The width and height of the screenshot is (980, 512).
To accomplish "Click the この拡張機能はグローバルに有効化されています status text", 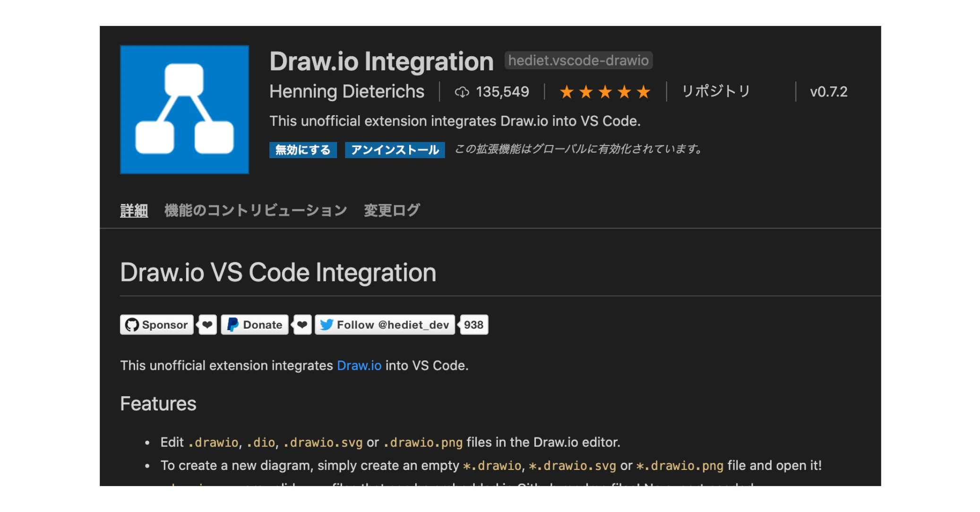I will (x=577, y=149).
